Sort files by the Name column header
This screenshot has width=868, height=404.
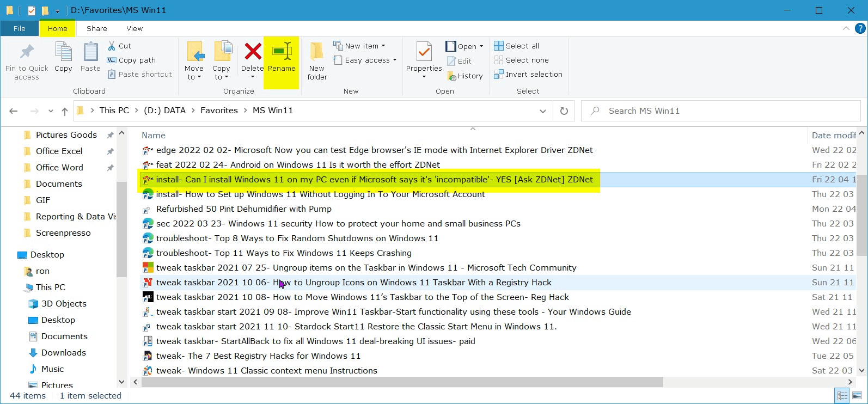coord(154,136)
